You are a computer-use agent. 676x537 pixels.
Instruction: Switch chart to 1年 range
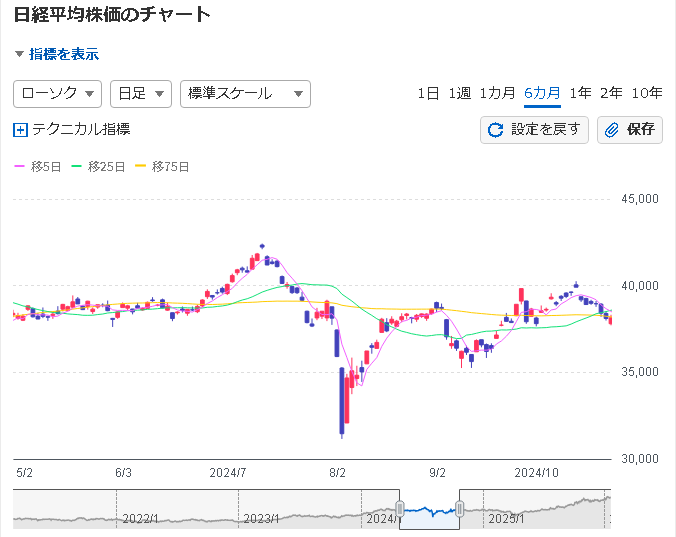click(580, 93)
